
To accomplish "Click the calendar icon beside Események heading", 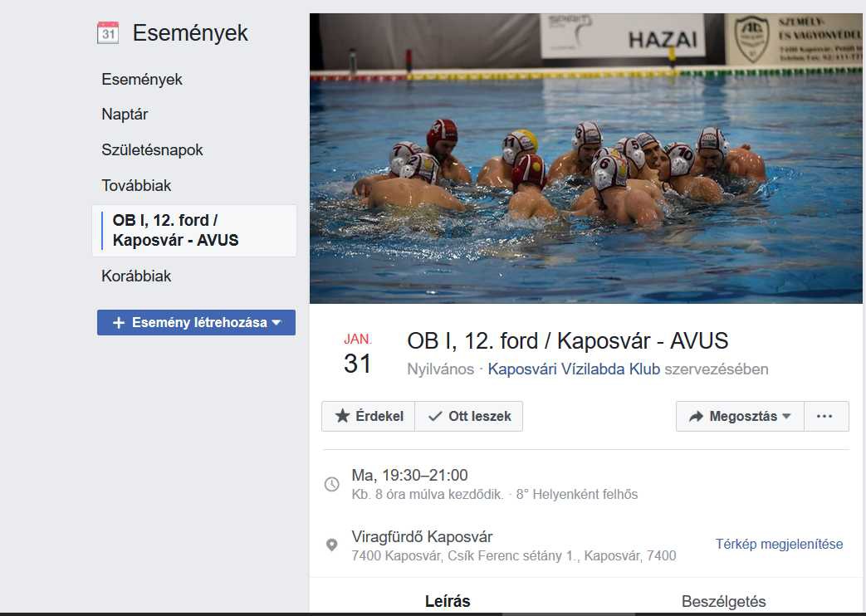I will [108, 32].
